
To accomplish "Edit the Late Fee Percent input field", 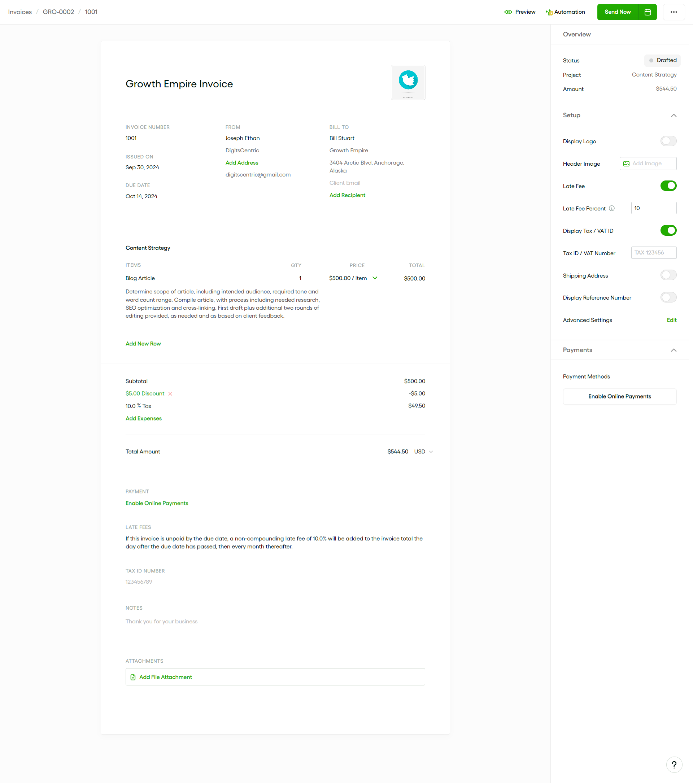I will coord(654,208).
